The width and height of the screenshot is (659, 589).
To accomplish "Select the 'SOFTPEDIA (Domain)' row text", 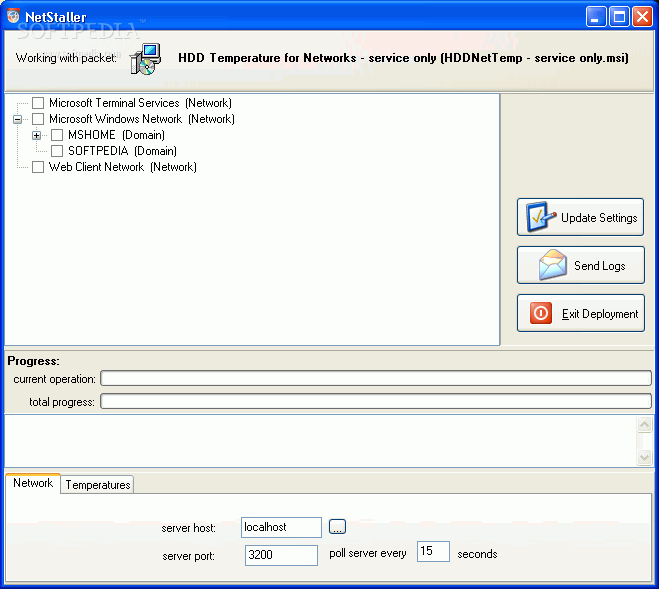I will (122, 151).
